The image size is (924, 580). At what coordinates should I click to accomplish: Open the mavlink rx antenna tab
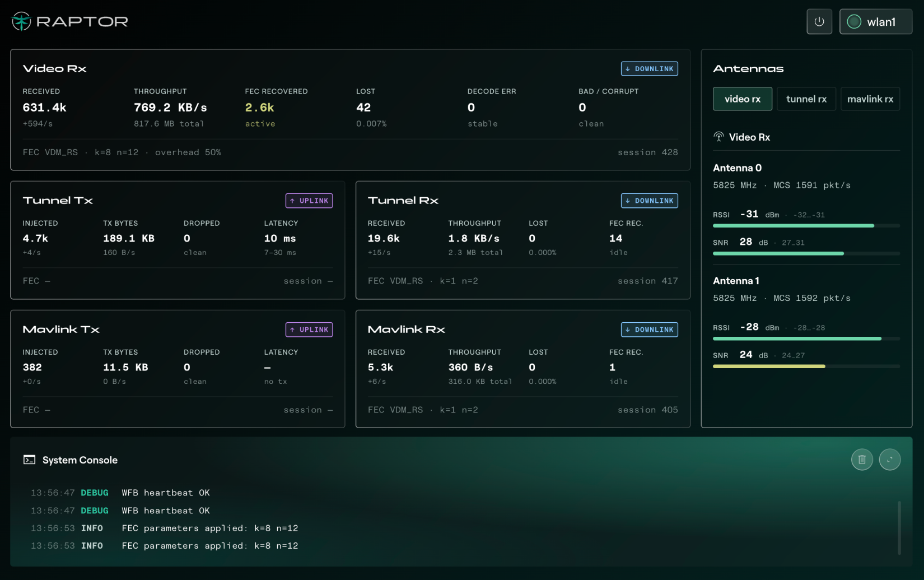870,99
